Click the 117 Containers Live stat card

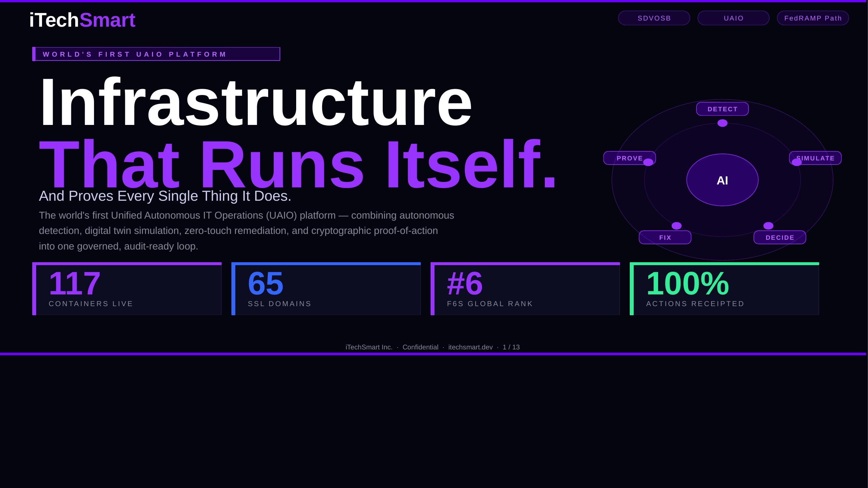pos(127,289)
